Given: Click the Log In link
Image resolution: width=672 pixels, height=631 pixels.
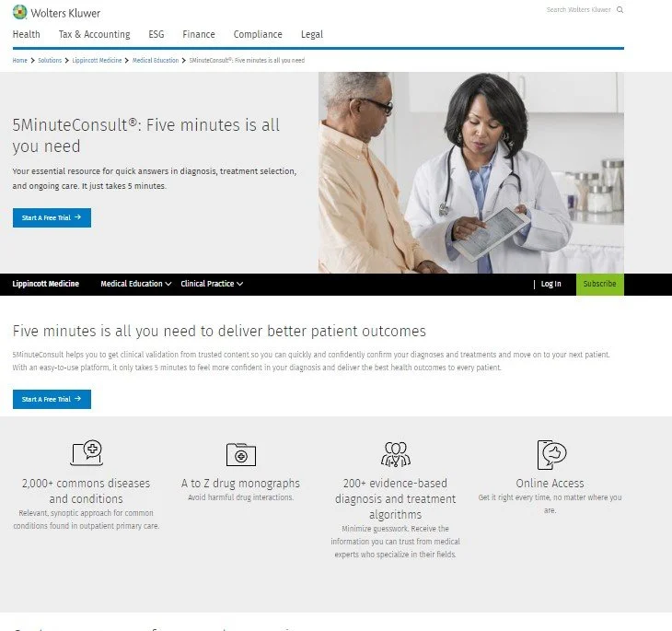Looking at the screenshot, I should tap(550, 284).
